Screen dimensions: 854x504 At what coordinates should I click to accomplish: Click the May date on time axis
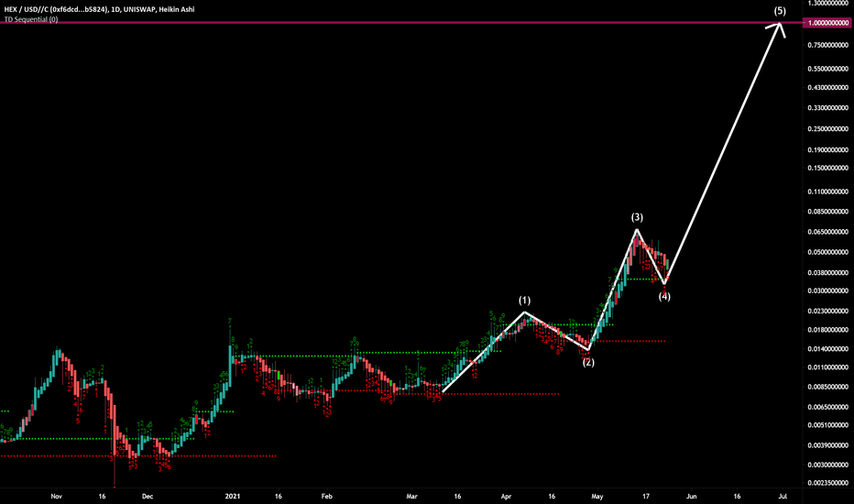(597, 497)
